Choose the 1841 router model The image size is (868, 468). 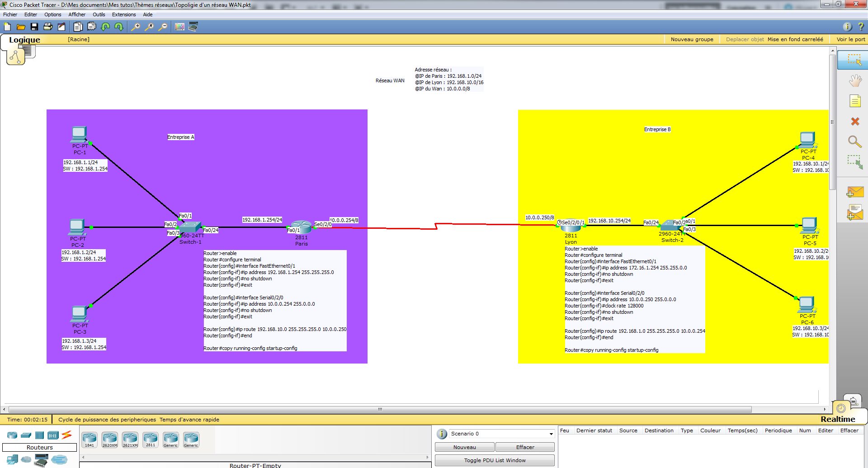[90, 440]
